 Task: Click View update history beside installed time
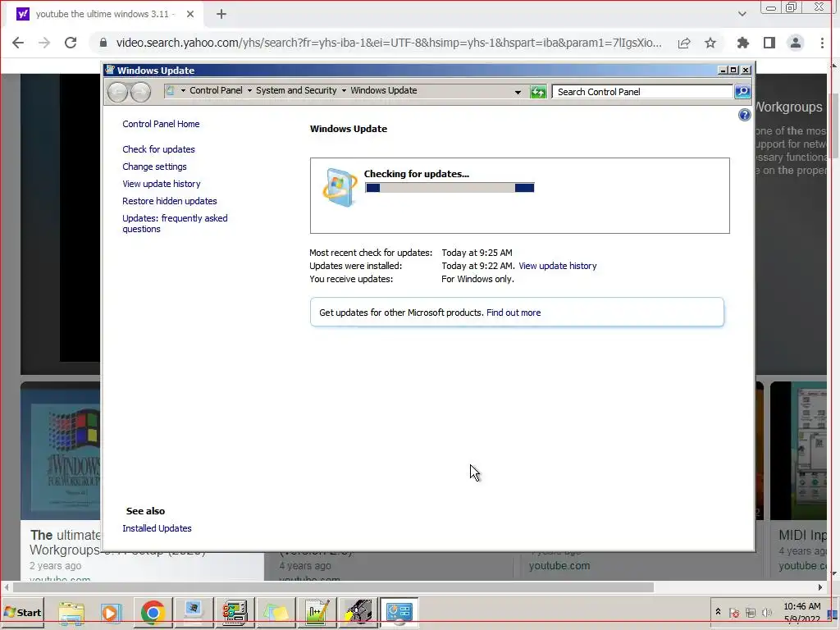pyautogui.click(x=557, y=266)
